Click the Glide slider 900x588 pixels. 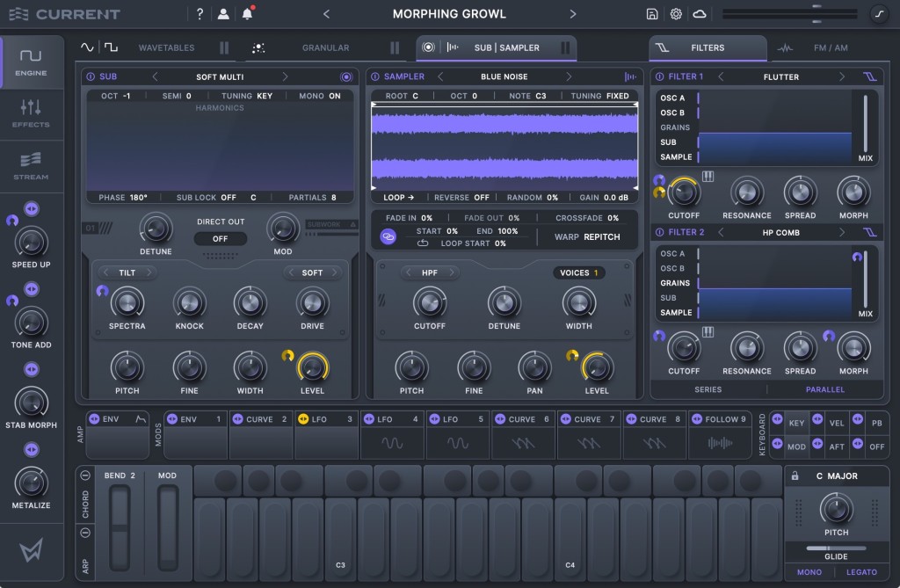(836, 548)
